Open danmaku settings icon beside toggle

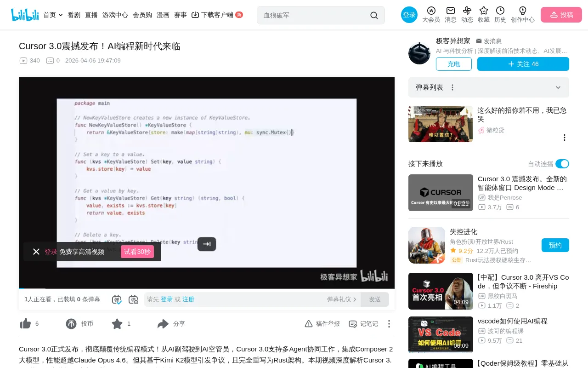click(133, 299)
